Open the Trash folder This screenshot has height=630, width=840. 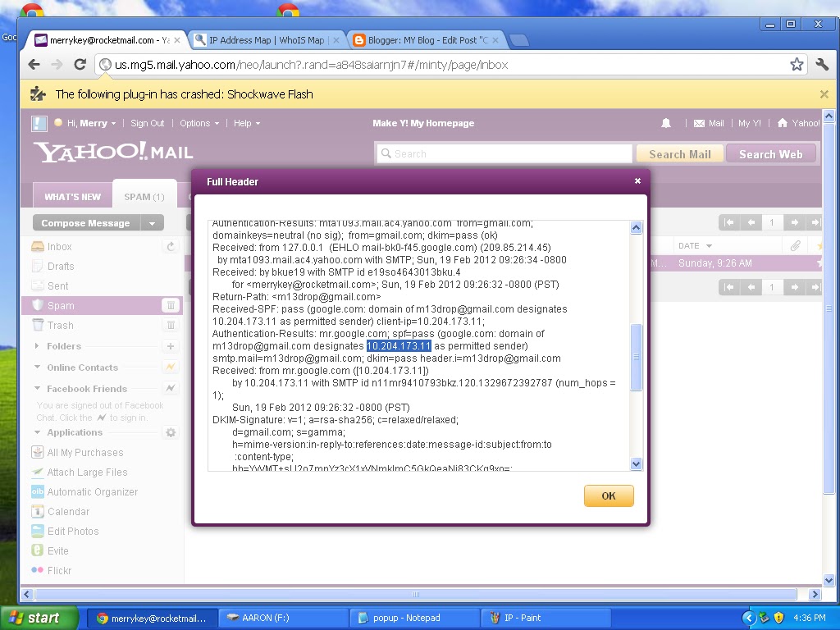tap(60, 325)
